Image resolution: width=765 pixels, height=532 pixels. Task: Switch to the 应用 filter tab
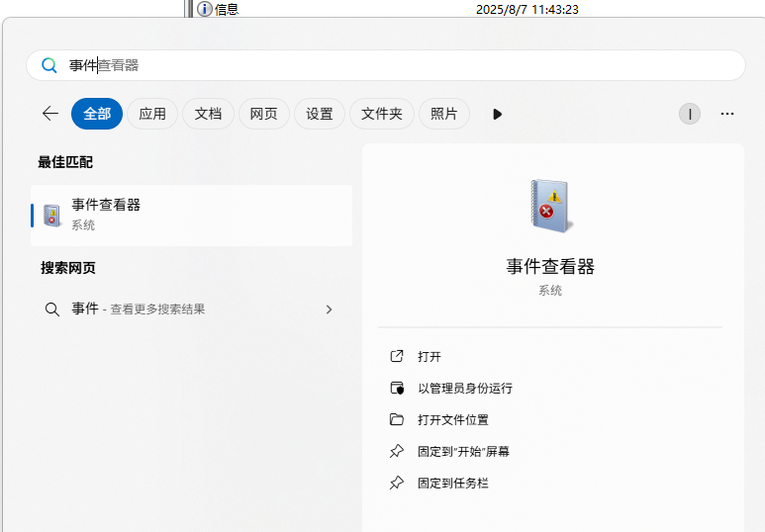[152, 114]
